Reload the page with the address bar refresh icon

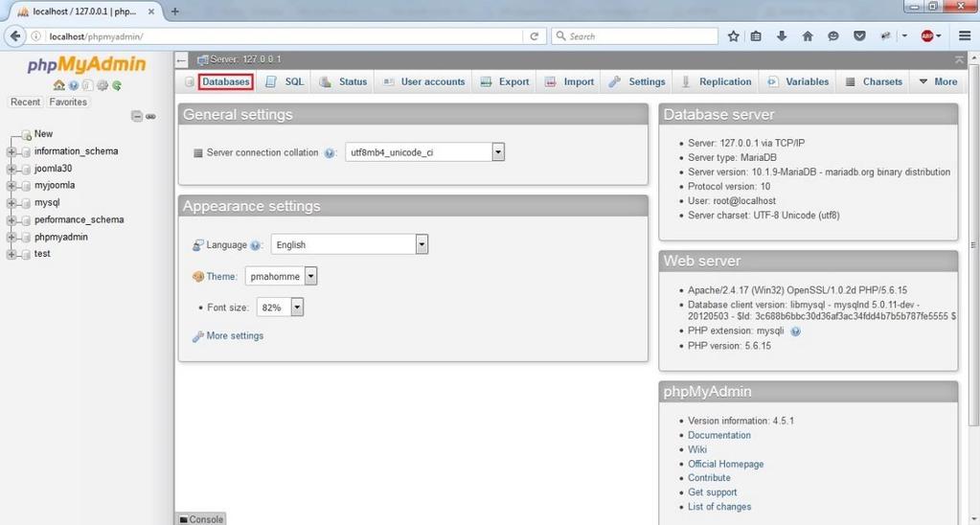click(x=535, y=36)
